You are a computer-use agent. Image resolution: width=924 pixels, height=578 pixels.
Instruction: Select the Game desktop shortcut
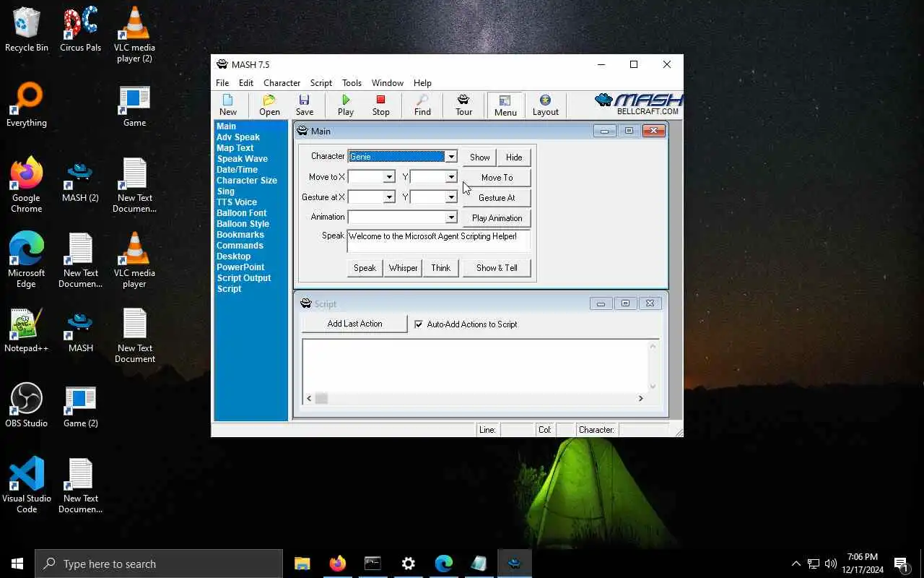[x=134, y=105]
